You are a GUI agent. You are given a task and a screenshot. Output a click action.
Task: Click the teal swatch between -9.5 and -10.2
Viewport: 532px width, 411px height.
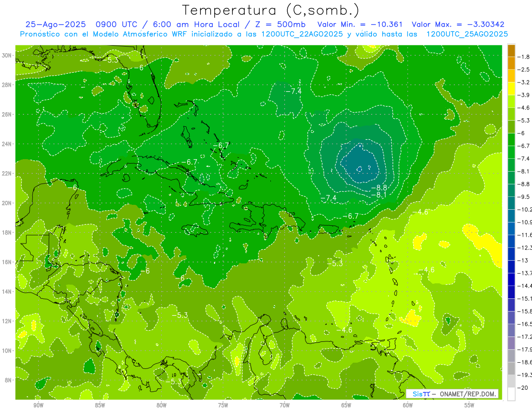[511, 203]
